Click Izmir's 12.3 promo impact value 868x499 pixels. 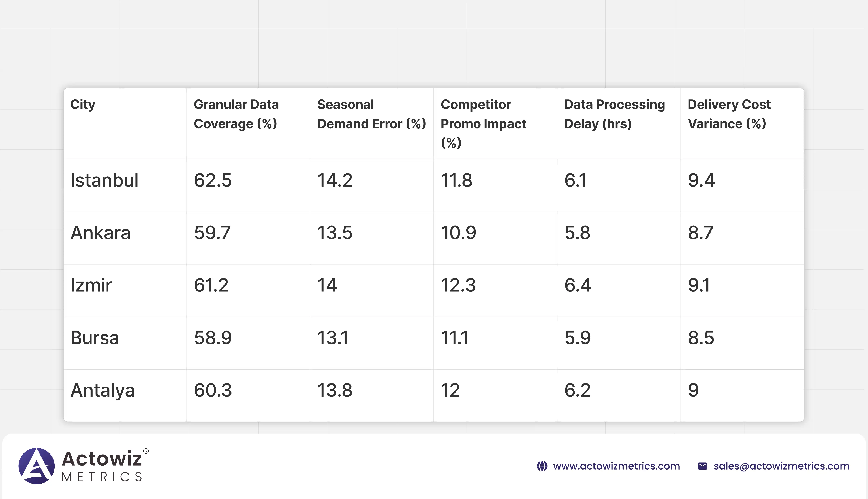(x=458, y=285)
